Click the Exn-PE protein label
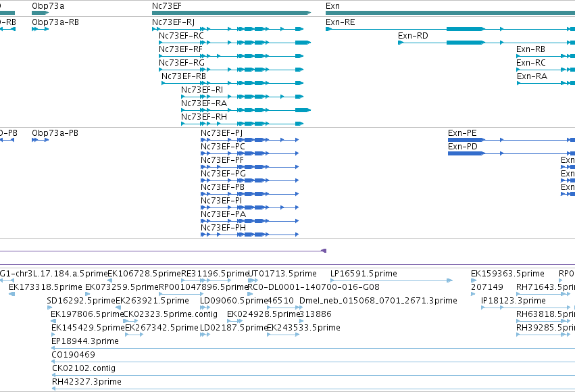Screen dimensions: 575x392 462,132
